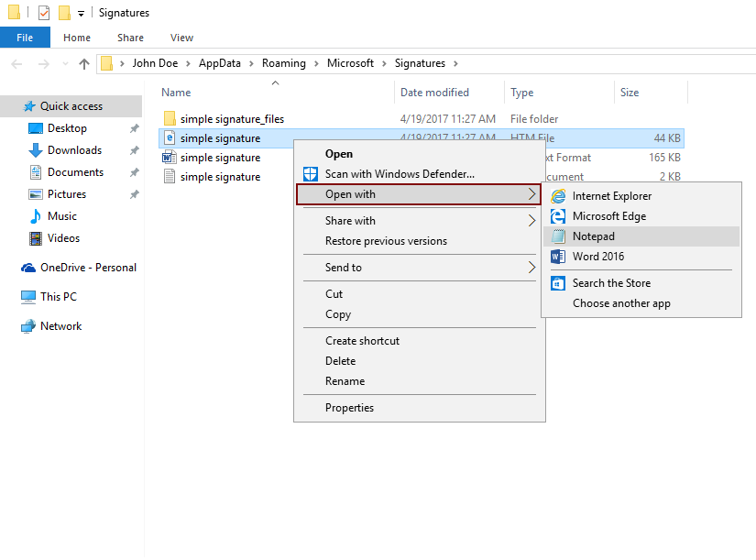Screen dimensions: 756x560
Task: Click the Music note icon in sidebar
Action: click(36, 216)
